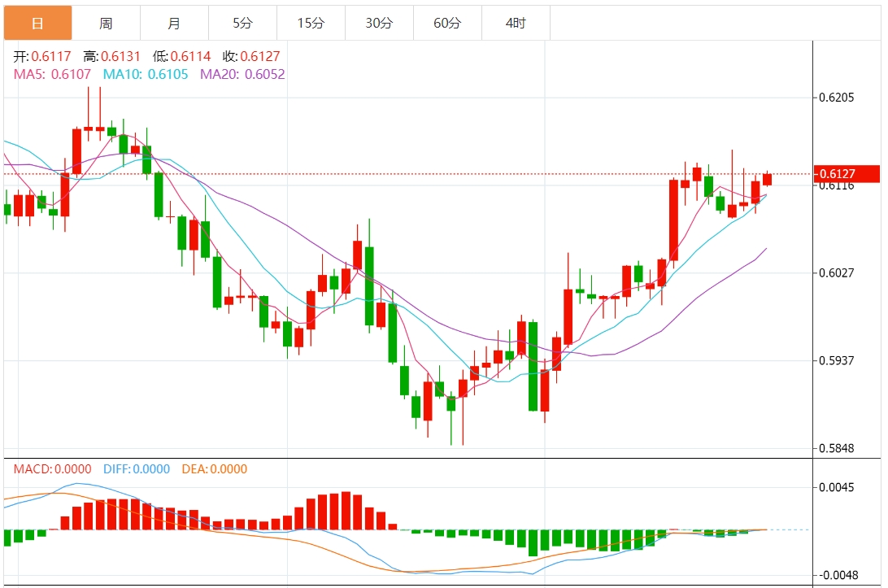The image size is (888, 588).
Task: Open the 月 monthly chart tab
Action: point(174,23)
